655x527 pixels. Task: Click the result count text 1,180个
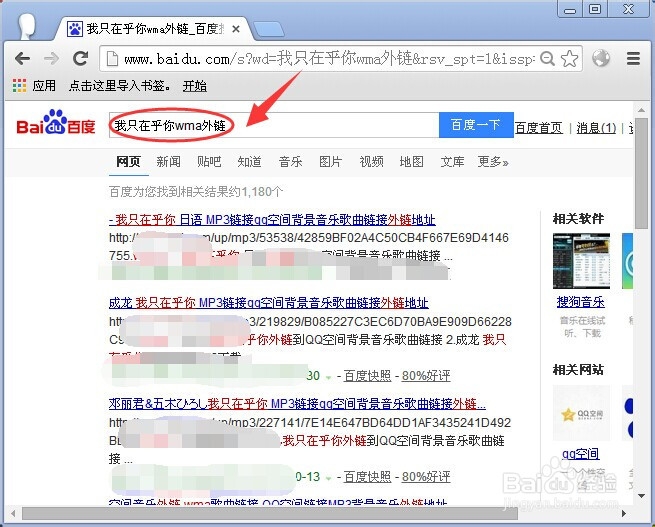tap(262, 192)
